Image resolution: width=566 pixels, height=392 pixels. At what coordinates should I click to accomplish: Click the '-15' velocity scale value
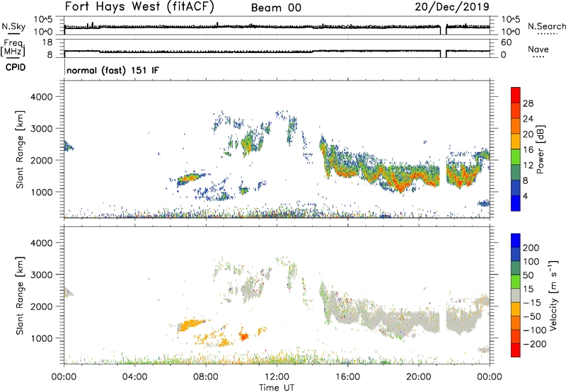pyautogui.click(x=532, y=303)
